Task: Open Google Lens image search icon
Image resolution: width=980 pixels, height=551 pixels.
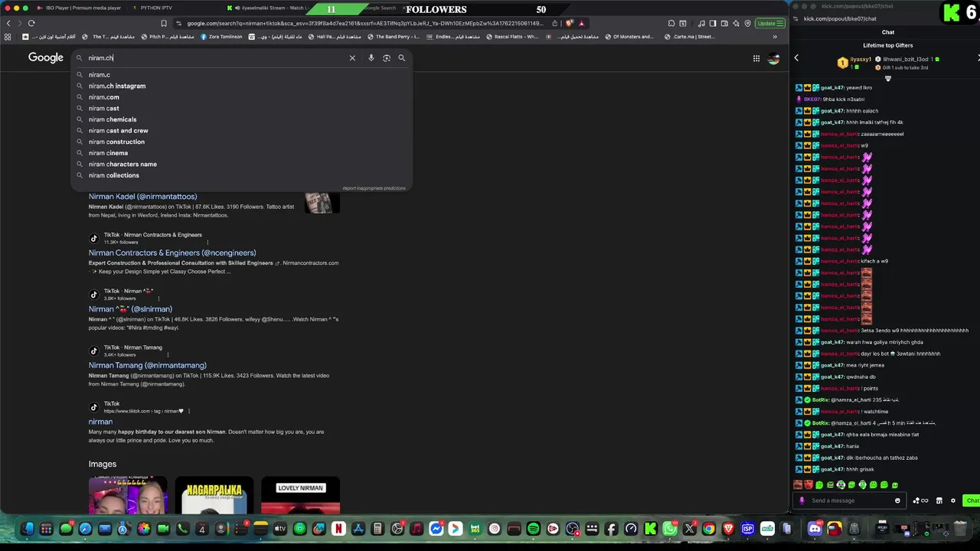Action: tap(387, 58)
